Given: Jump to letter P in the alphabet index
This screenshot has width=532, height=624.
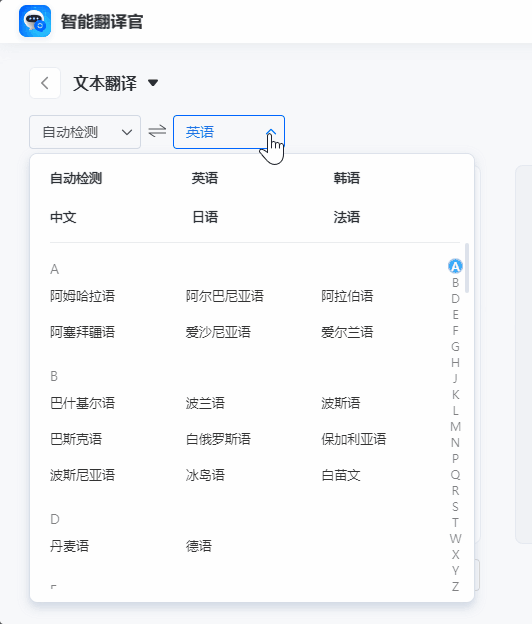Looking at the screenshot, I should [456, 458].
